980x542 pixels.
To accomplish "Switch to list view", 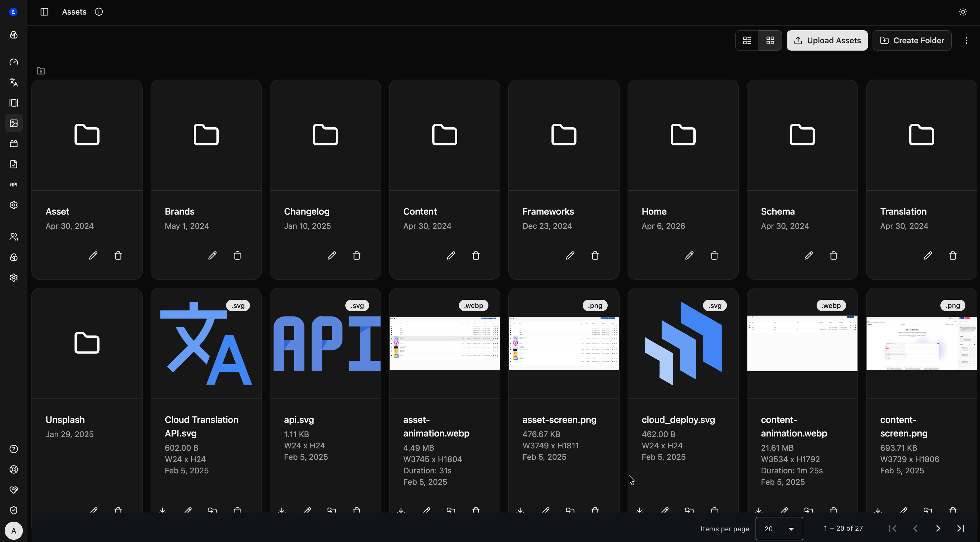I will (747, 40).
